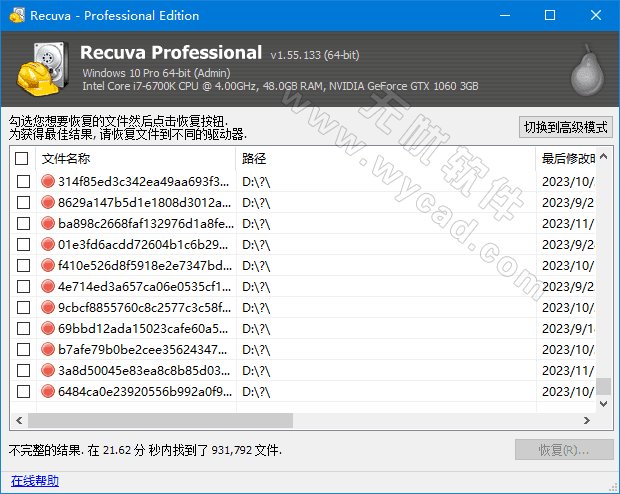620x494 pixels.
Task: Select file name 69bbd12ada15023cafe60a5...
Action: pos(143,328)
